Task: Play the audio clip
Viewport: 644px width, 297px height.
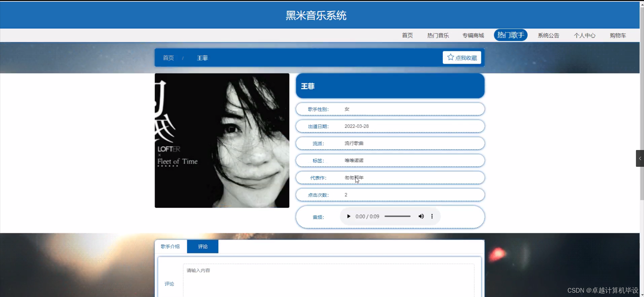Action: [x=348, y=216]
